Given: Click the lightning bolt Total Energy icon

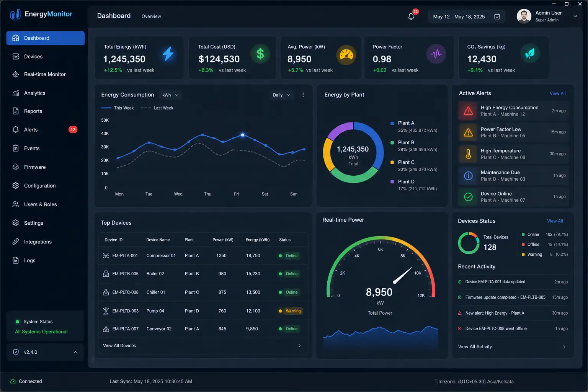Looking at the screenshot, I should (x=168, y=54).
